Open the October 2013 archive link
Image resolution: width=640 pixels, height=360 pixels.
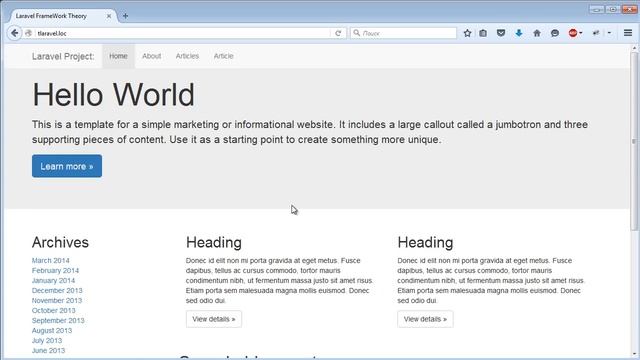[54, 311]
